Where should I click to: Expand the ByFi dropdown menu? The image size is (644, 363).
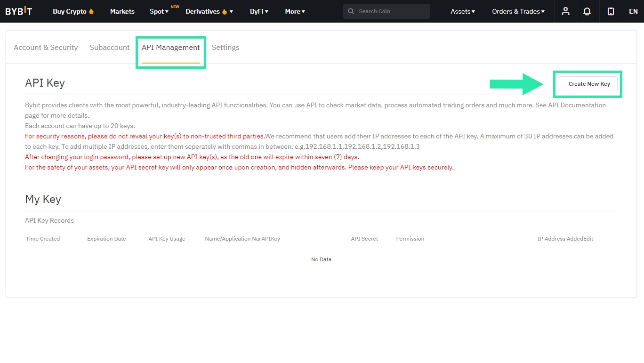[259, 11]
